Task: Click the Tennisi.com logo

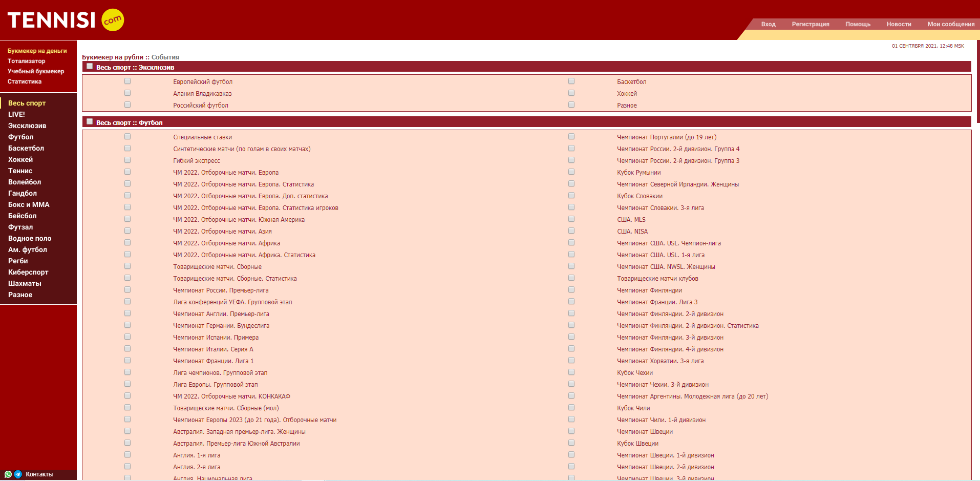Action: 66,20
